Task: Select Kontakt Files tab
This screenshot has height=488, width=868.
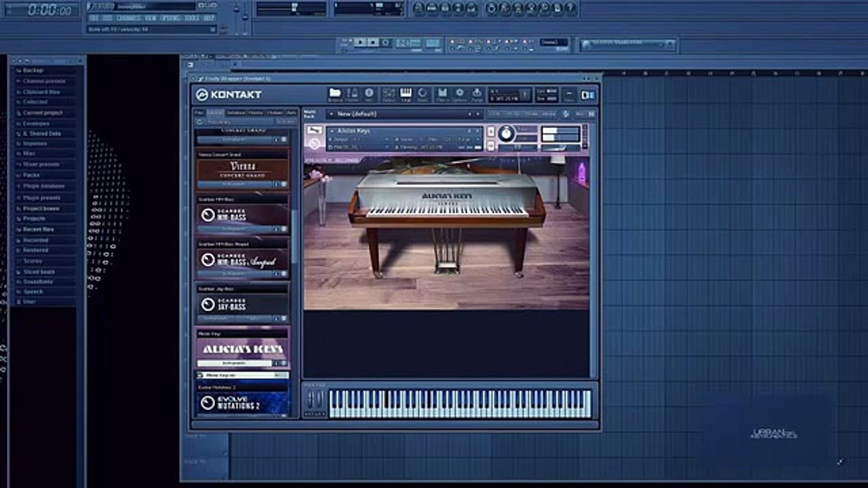Action: [199, 113]
